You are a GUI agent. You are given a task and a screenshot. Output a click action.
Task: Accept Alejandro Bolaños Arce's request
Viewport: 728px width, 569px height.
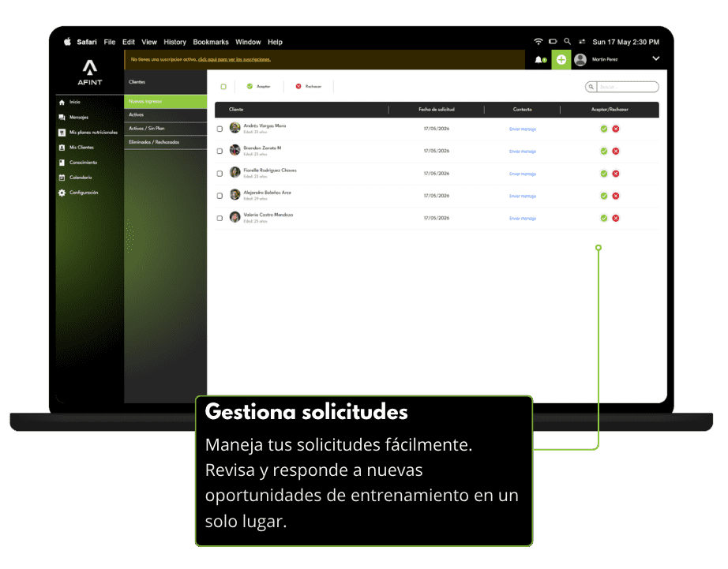coord(603,196)
